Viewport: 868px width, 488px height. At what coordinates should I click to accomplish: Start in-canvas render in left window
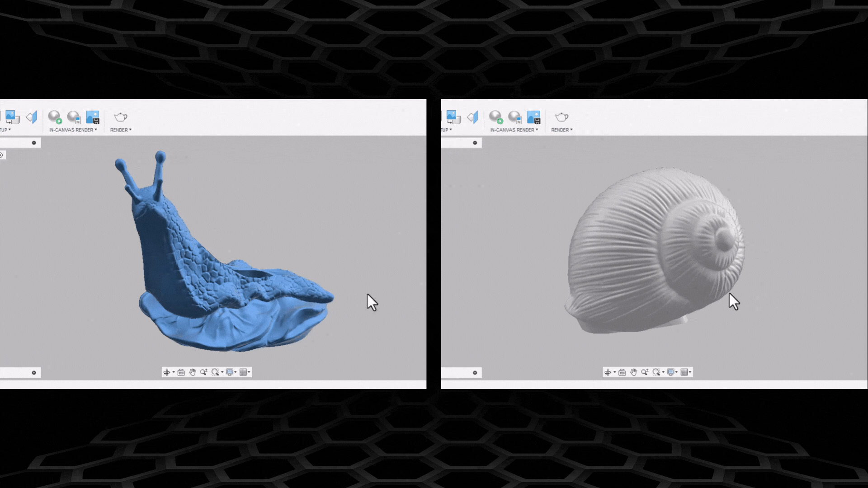coord(55,117)
